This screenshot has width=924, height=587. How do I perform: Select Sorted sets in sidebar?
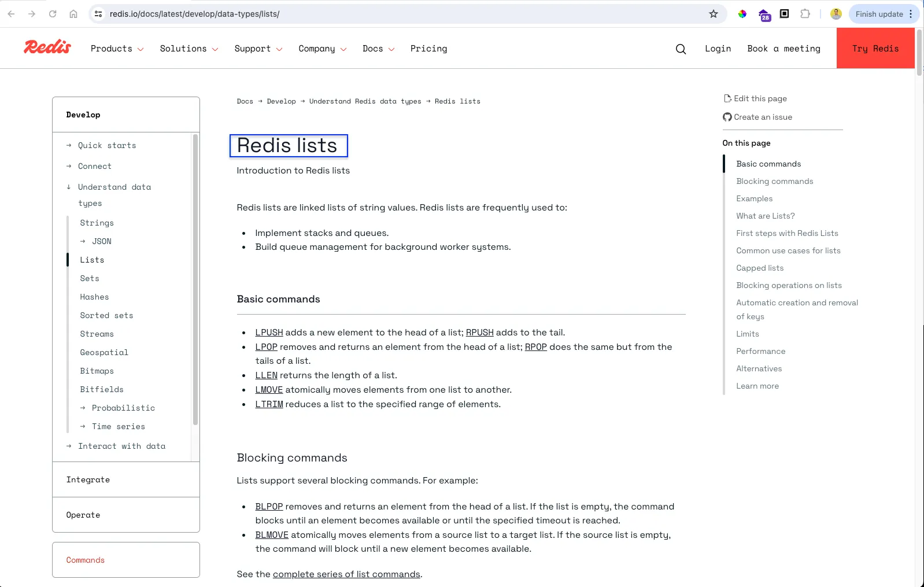pyautogui.click(x=106, y=315)
